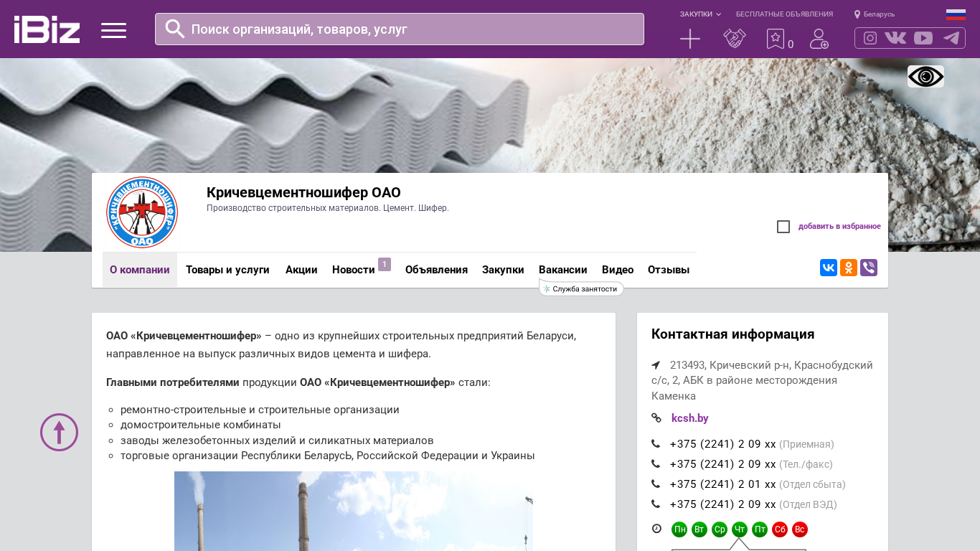Click the factory chimneys photo
The image size is (980, 551).
point(354,511)
